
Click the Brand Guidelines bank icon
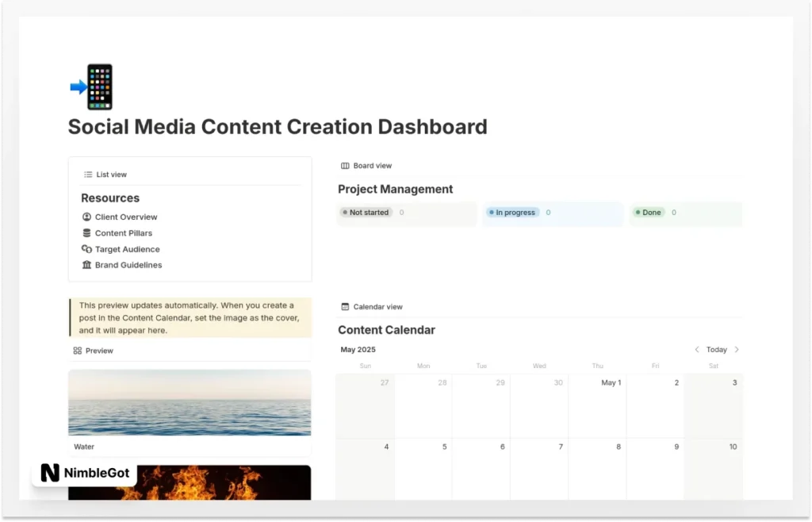tap(86, 265)
